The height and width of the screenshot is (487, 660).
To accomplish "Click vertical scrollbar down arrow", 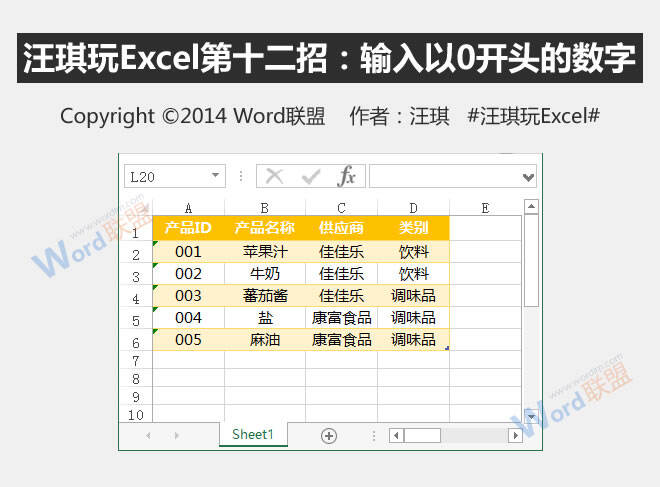I will pyautogui.click(x=531, y=416).
